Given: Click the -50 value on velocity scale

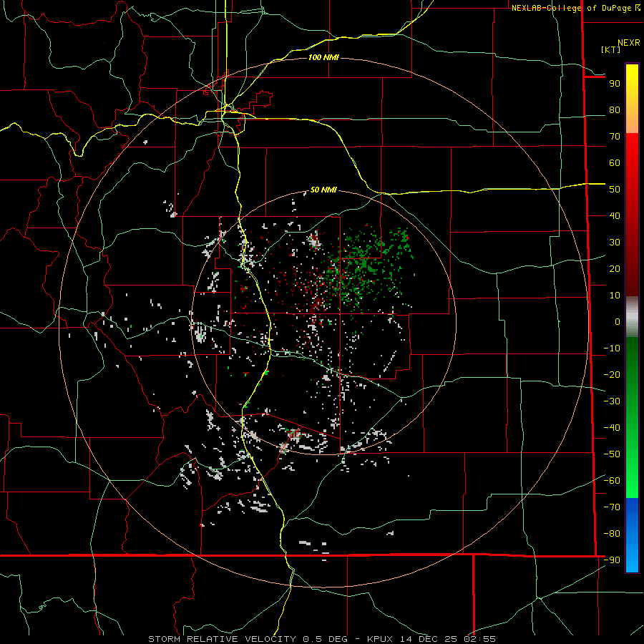Looking at the screenshot, I should pyautogui.click(x=612, y=454).
